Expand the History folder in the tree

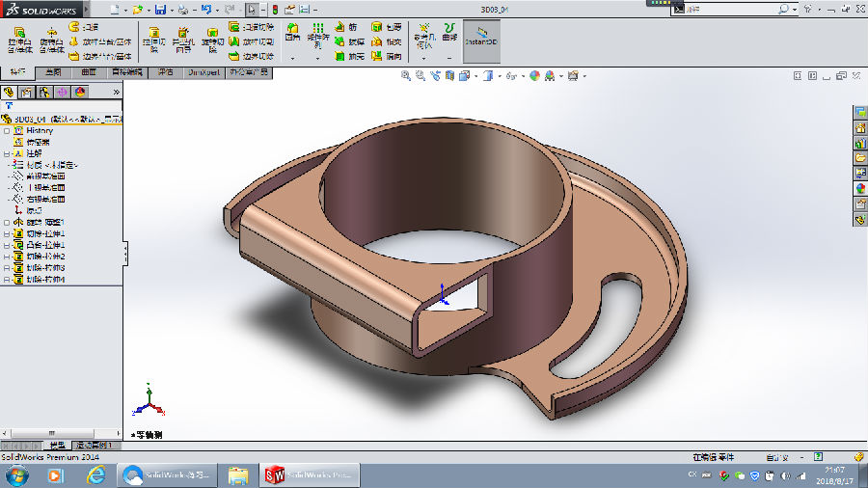pyautogui.click(x=7, y=130)
